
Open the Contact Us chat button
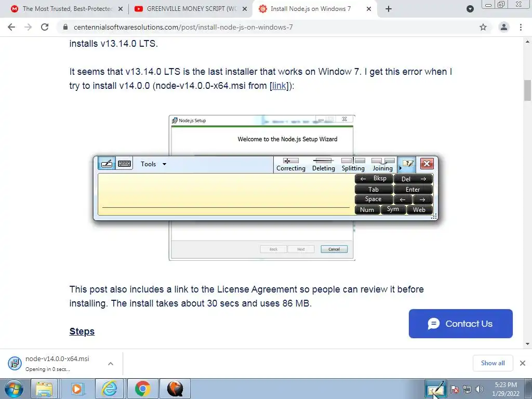pyautogui.click(x=460, y=324)
